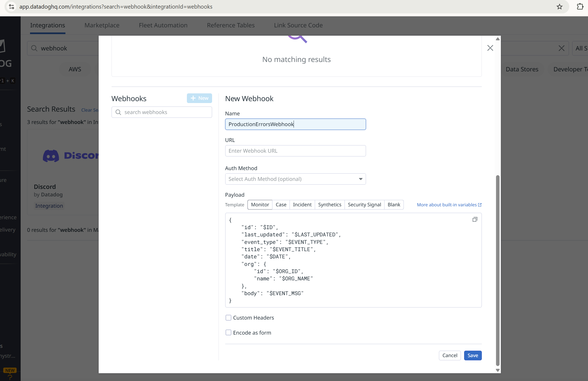
Task: Expand the Auth Method dropdown
Action: [x=295, y=179]
